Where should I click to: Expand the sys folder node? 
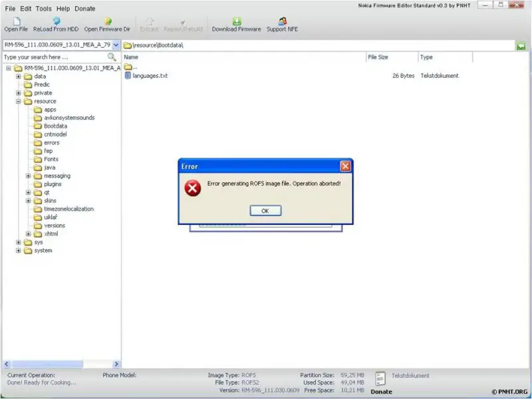point(19,242)
